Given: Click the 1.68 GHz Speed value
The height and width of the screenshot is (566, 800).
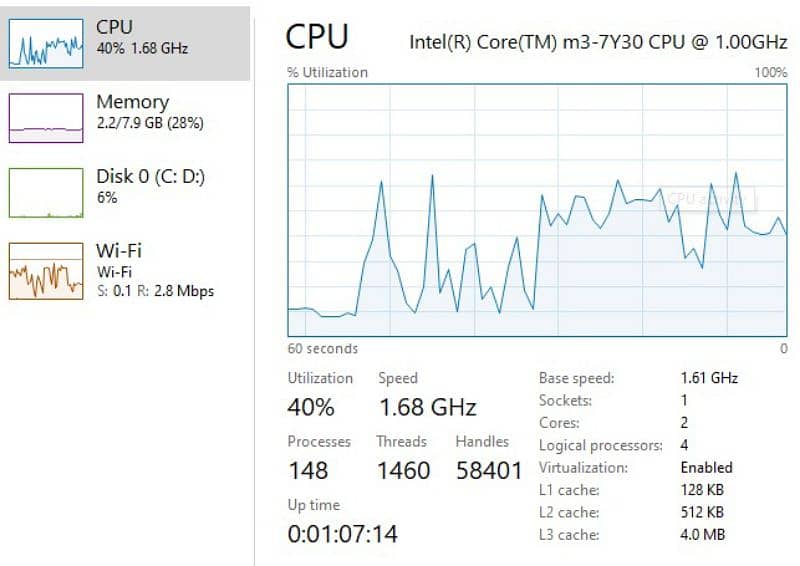Looking at the screenshot, I should pyautogui.click(x=427, y=407).
